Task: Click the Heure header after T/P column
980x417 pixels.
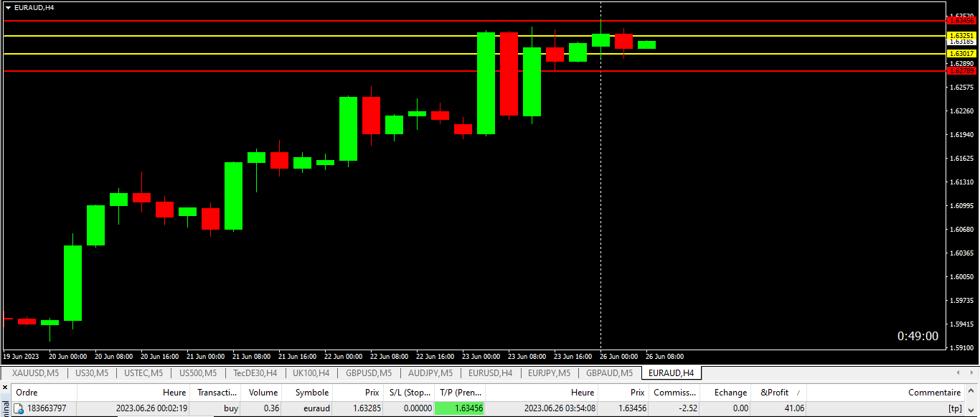Action: point(542,393)
